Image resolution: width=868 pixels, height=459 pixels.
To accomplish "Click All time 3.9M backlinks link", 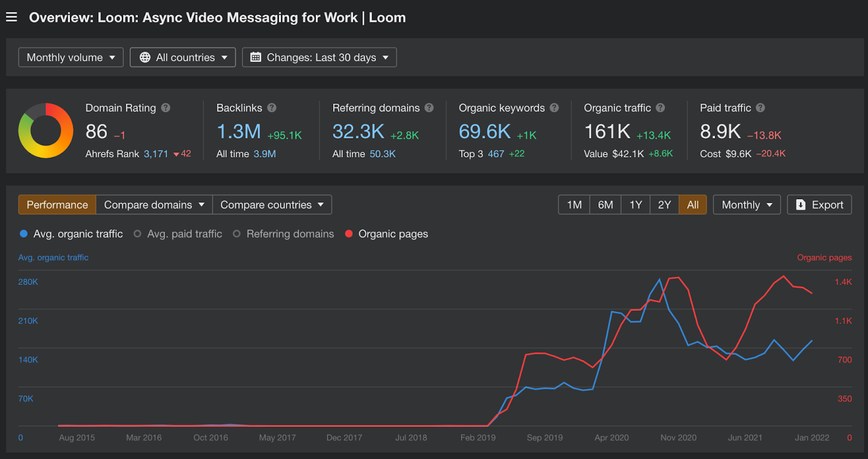I will tap(265, 154).
